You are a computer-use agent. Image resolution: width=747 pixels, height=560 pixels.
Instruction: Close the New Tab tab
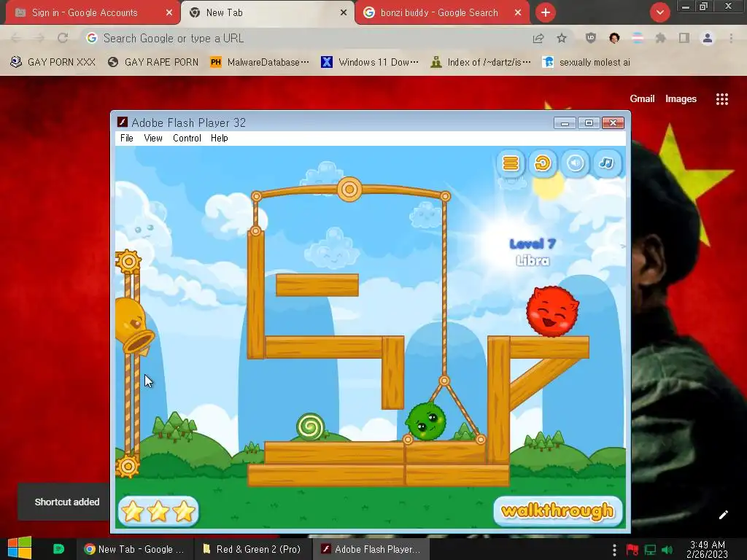pyautogui.click(x=343, y=13)
